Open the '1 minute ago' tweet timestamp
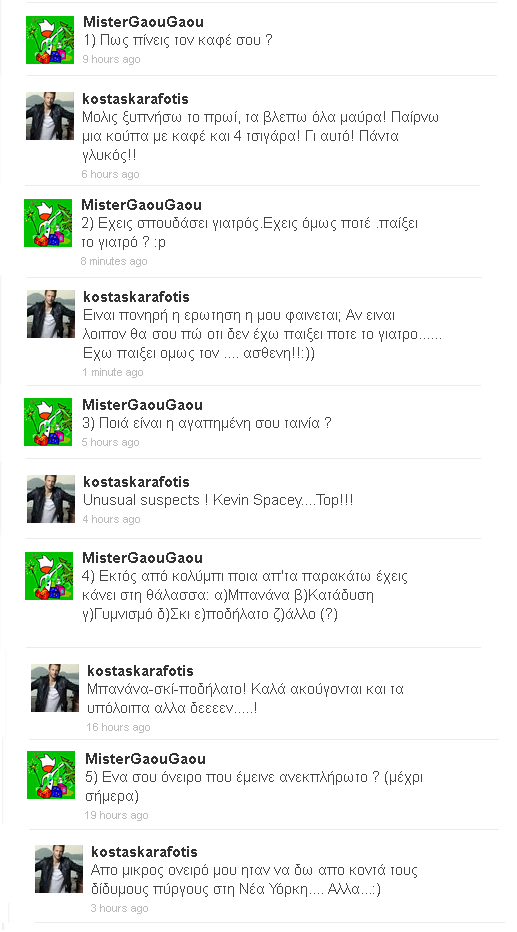This screenshot has height=932, width=517. tap(113, 372)
